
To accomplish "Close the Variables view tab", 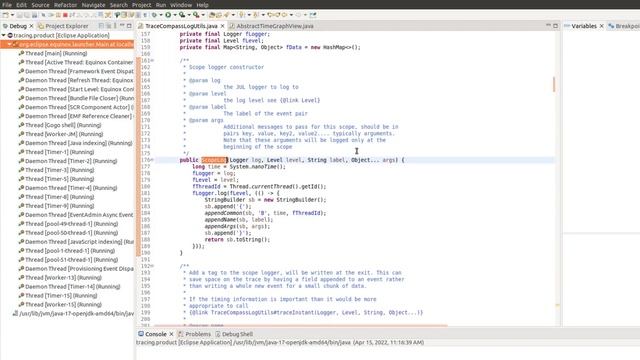I will (601, 26).
